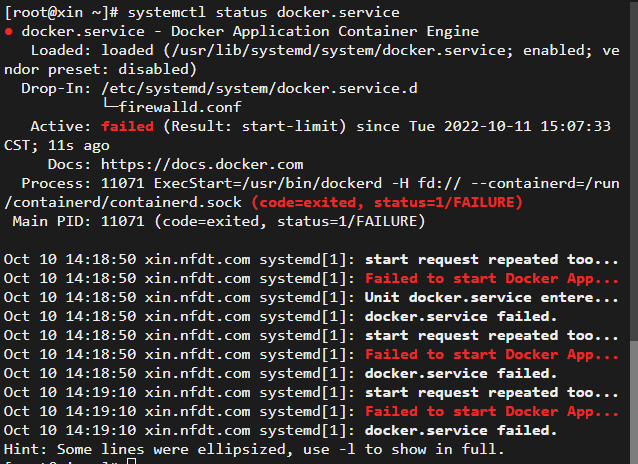The image size is (638, 464).
Task: Click the /etc/systemd/system/docker.service.d path
Action: 259,88
